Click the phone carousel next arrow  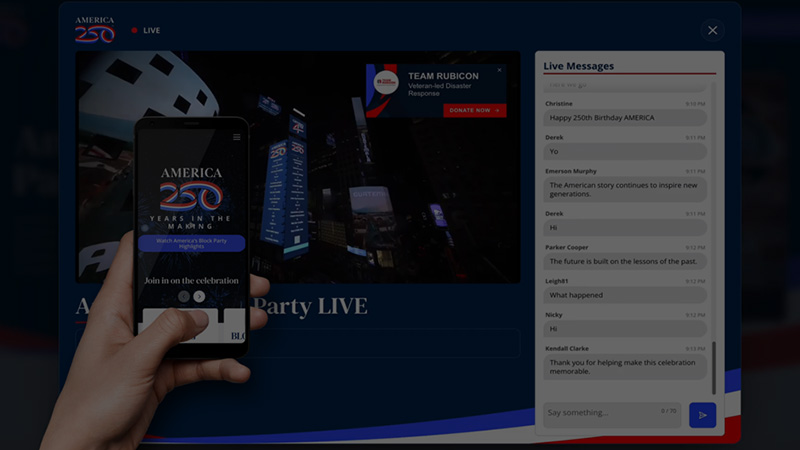[x=199, y=296]
